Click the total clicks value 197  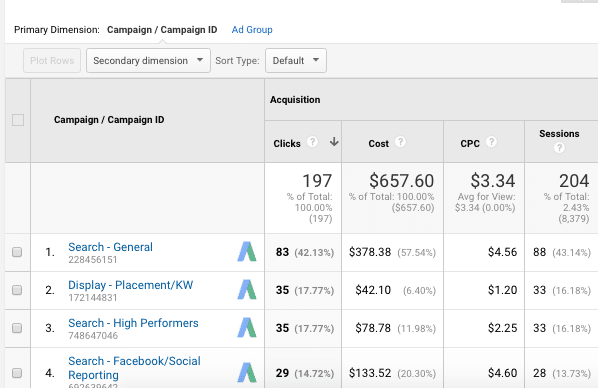click(317, 181)
